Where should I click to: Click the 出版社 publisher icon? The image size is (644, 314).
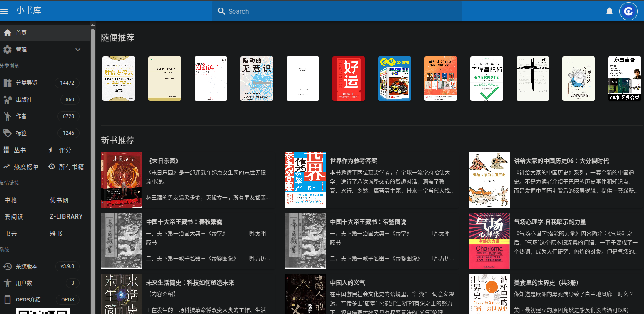pos(7,100)
